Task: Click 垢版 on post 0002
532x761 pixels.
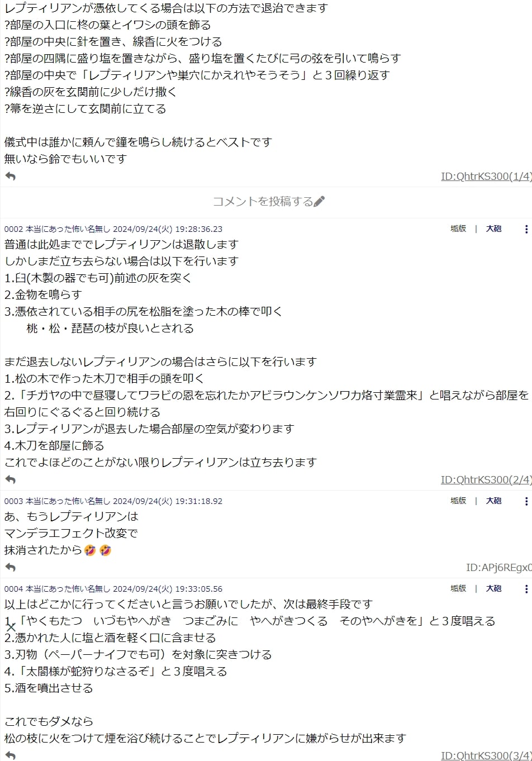Action: tap(458, 229)
